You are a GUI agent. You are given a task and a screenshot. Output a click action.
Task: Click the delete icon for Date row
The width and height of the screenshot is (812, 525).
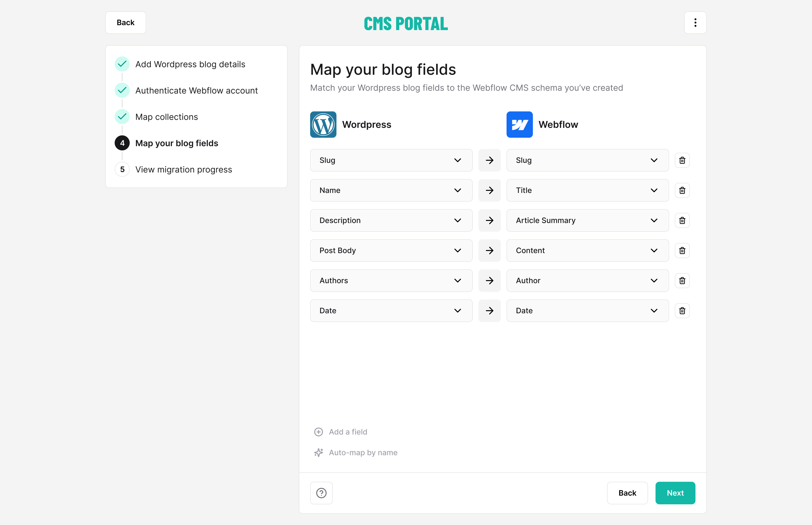682,311
